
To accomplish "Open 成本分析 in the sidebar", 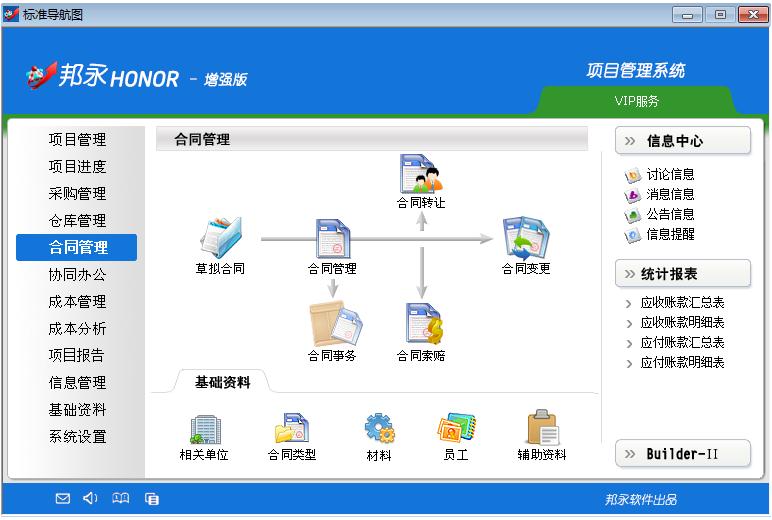I will pos(77,329).
